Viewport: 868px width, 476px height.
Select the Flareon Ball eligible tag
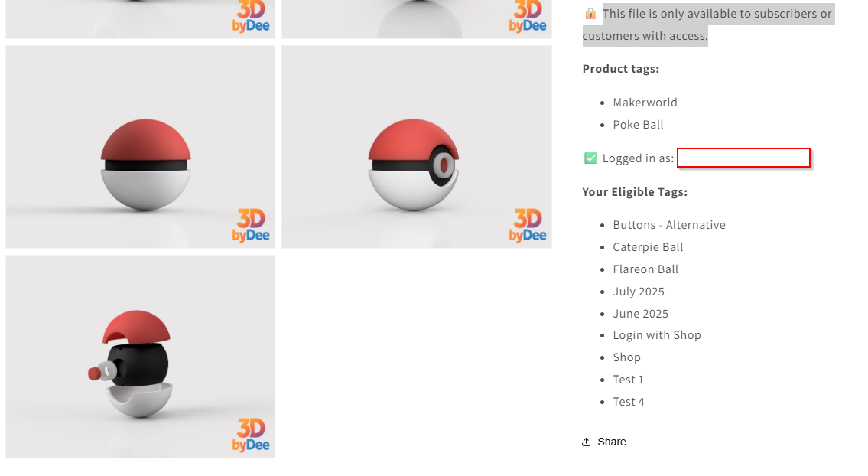[645, 269]
